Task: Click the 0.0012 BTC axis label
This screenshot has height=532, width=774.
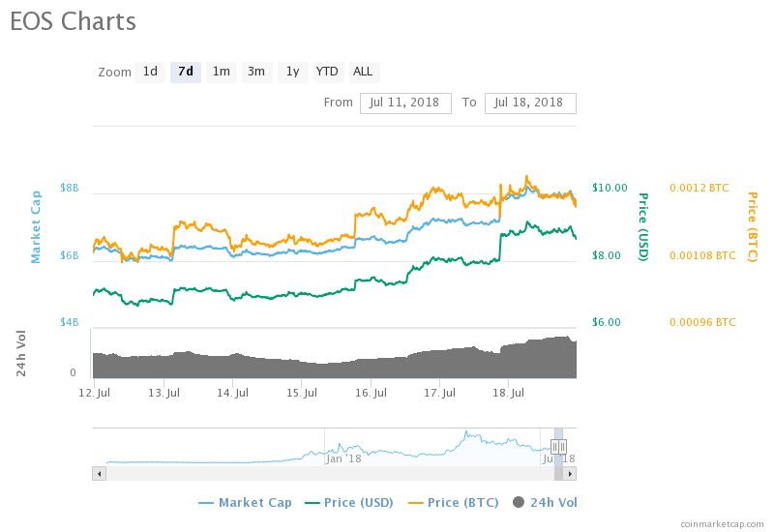Action: click(700, 188)
